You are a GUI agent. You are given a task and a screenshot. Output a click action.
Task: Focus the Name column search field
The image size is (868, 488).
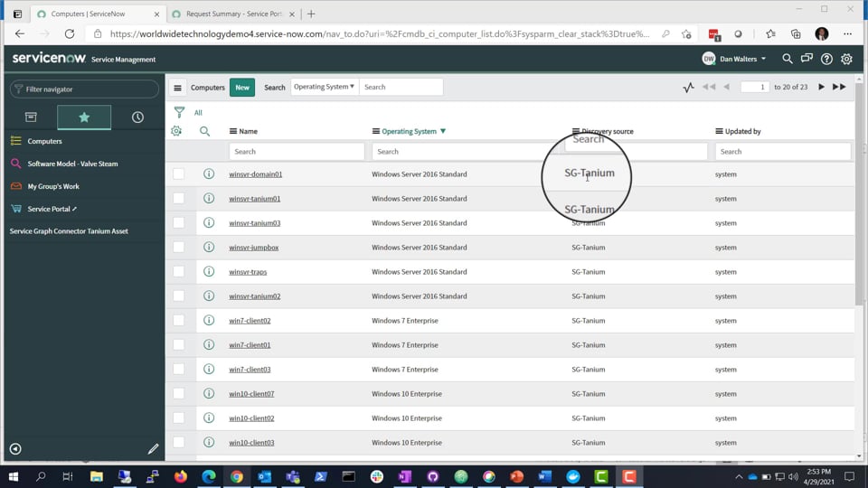pos(297,152)
